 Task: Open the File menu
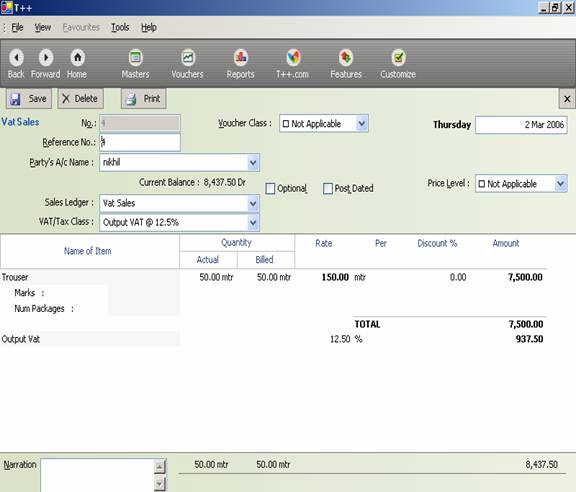pyautogui.click(x=17, y=28)
